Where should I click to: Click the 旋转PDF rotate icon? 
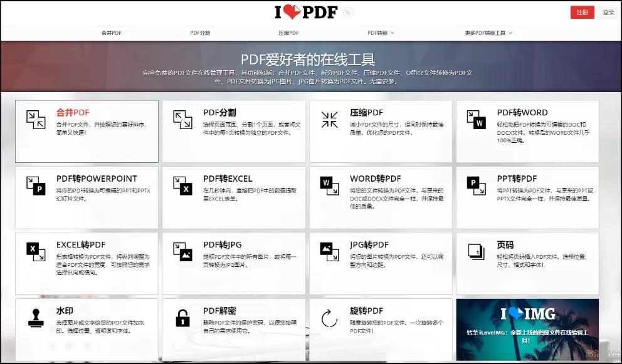(x=329, y=318)
